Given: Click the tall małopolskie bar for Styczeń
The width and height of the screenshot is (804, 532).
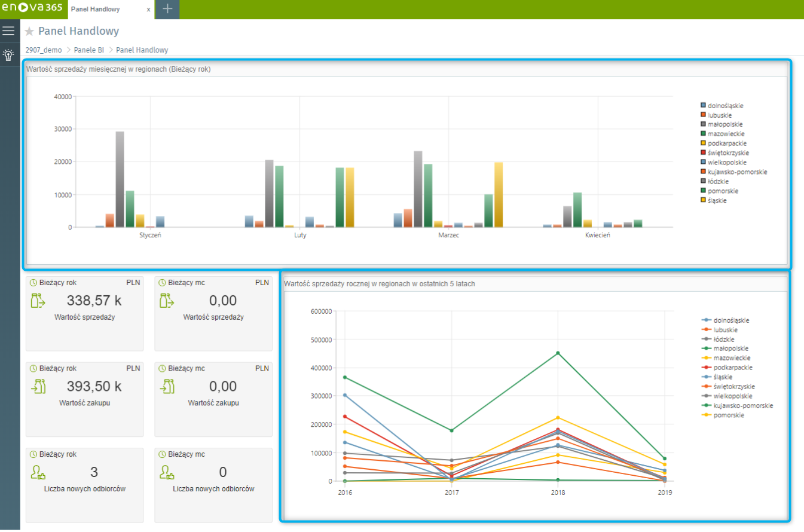Looking at the screenshot, I should point(120,179).
